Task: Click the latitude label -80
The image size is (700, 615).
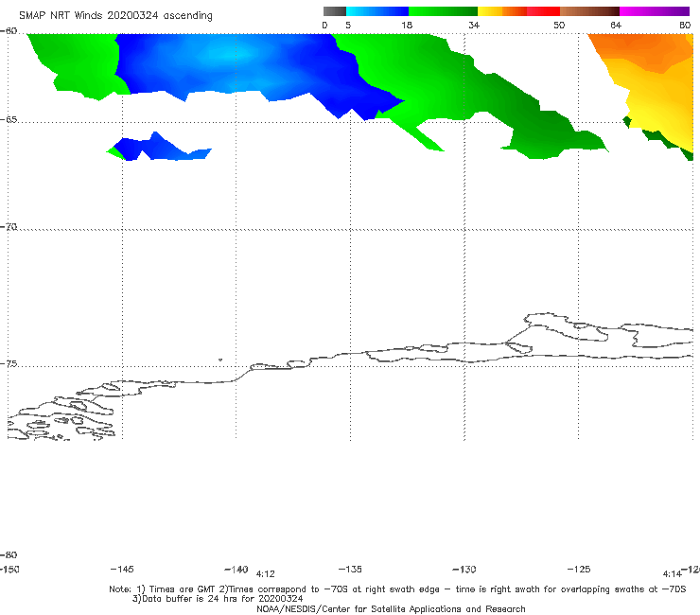Action: 9,554
